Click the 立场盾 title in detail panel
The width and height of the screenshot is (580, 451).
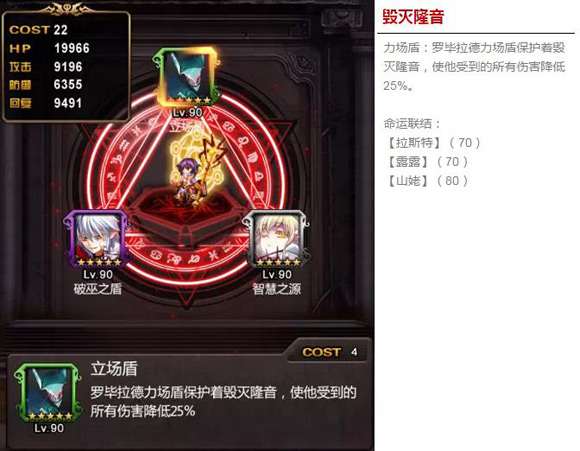coord(114,368)
